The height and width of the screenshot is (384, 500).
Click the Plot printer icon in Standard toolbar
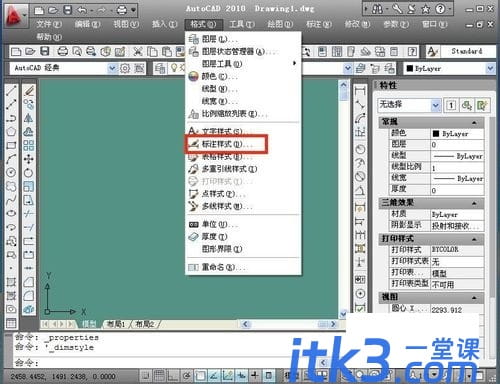click(63, 52)
